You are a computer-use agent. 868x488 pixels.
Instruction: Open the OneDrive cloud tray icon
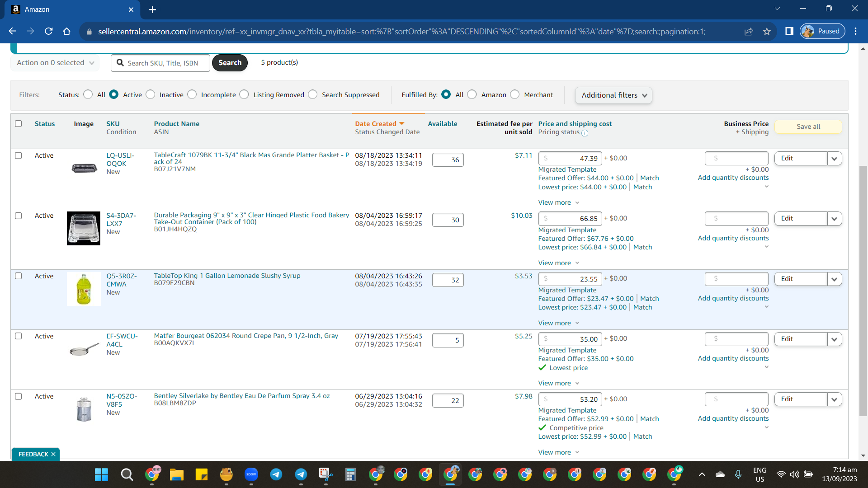tap(720, 474)
